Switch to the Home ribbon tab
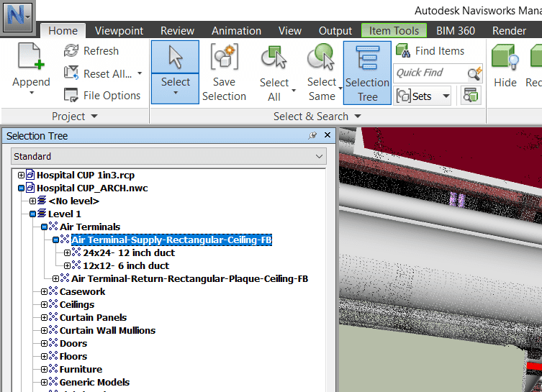This screenshot has height=392, width=542. tap(63, 31)
